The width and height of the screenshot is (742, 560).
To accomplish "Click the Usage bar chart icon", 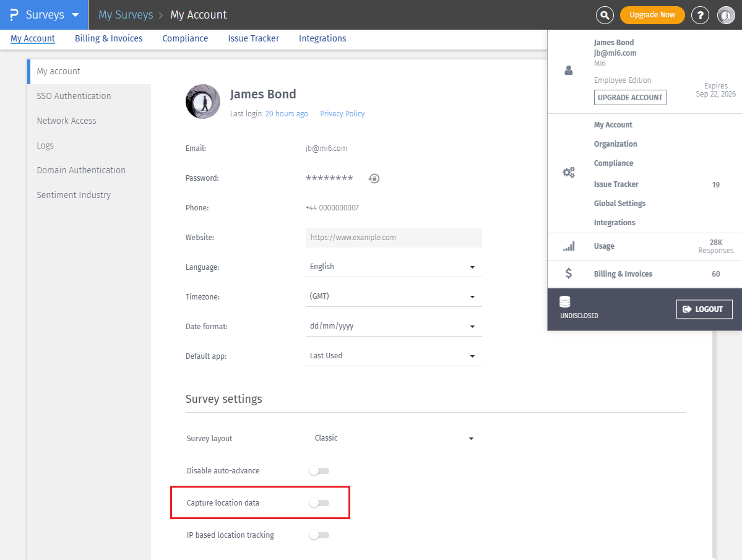I will [x=568, y=246].
